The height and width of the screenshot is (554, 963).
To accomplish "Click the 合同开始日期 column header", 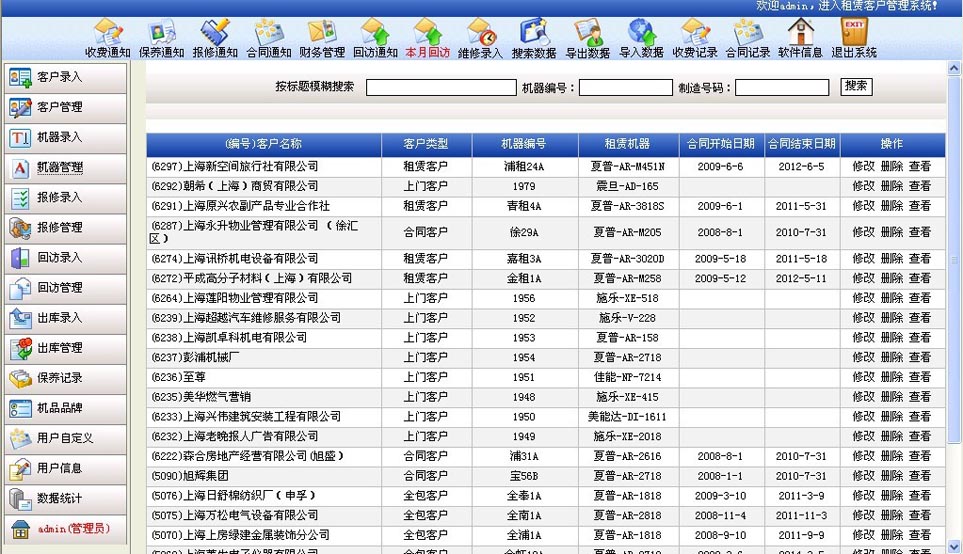I will (x=721, y=144).
